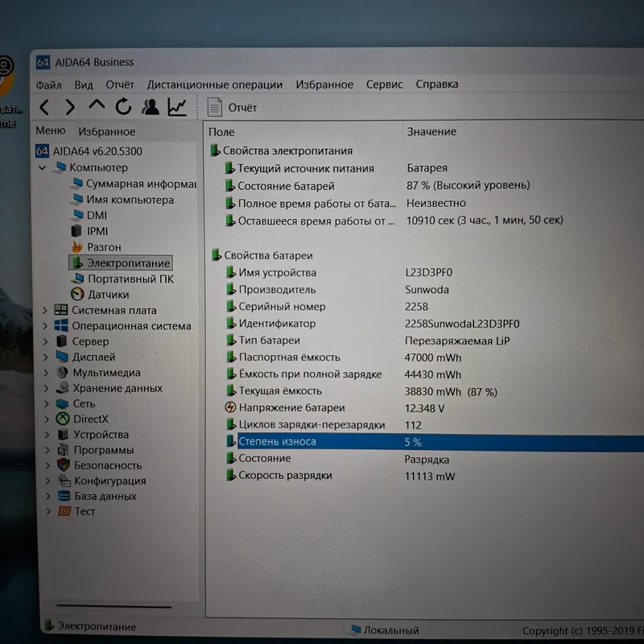
Task: Click the Напряжение батареи row icon
Action: pos(230,407)
